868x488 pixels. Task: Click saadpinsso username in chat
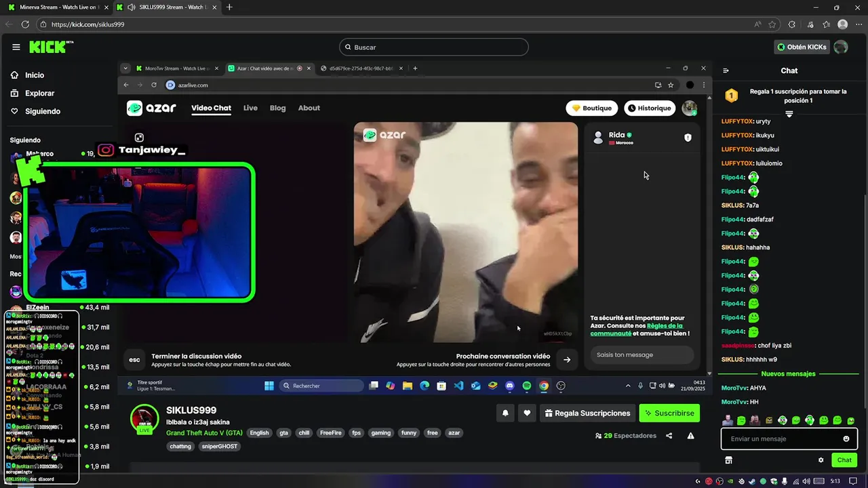(738, 346)
